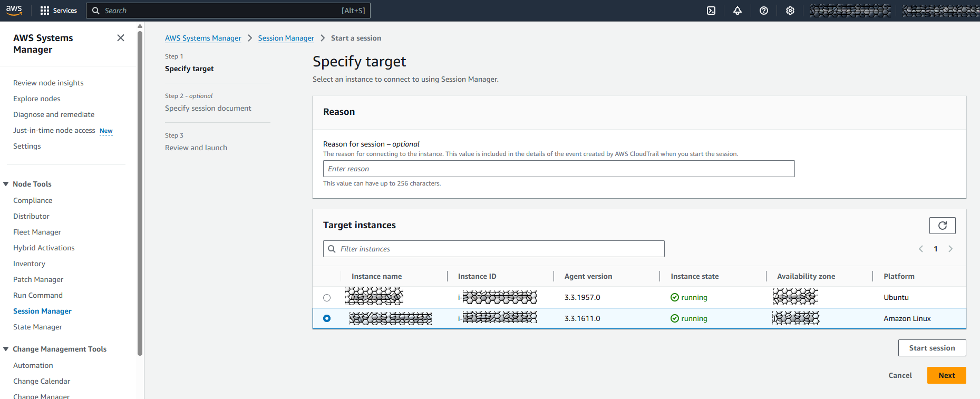The height and width of the screenshot is (399, 980).
Task: Open Just-in-time node access
Action: pos(54,130)
